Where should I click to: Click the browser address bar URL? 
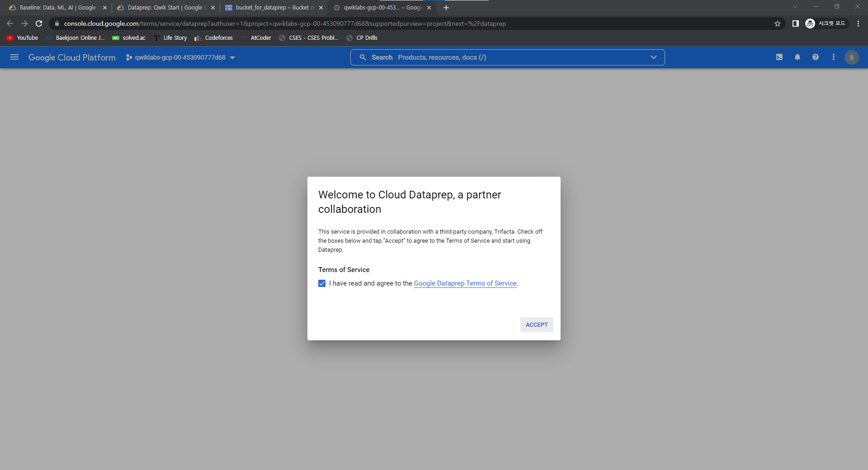tap(285, 23)
